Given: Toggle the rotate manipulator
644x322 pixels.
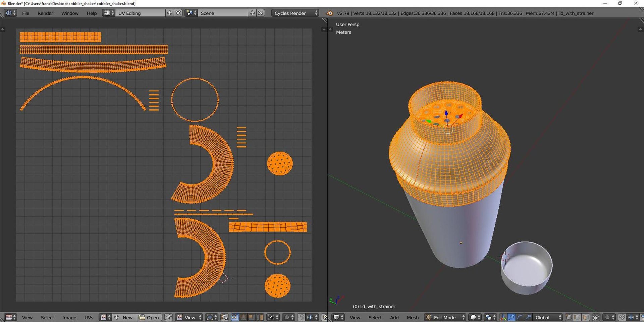Looking at the screenshot, I should click(520, 317).
